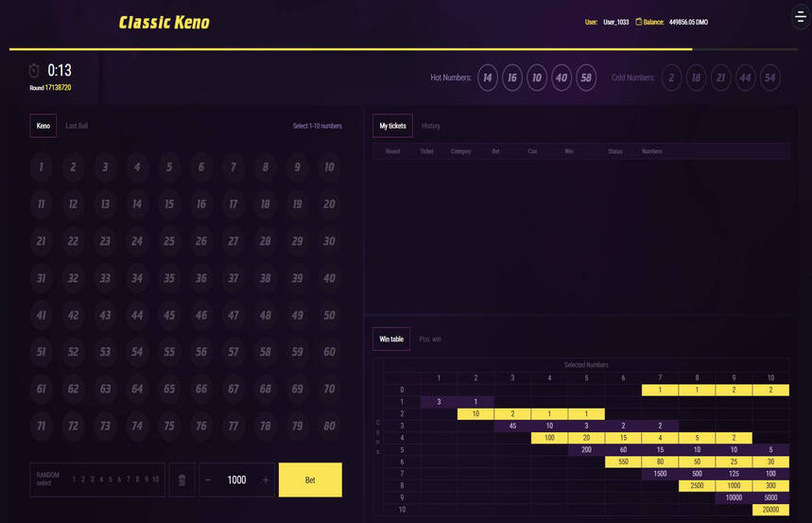Pick number 33 on keno grid
This screenshot has width=812, height=523.
click(x=105, y=278)
